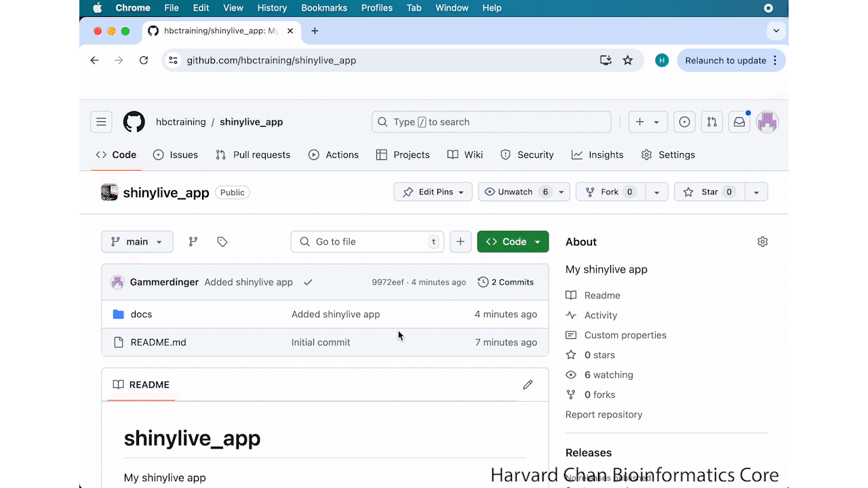Switch to the Actions tab
Viewport: 868px width, 488px height.
[334, 155]
